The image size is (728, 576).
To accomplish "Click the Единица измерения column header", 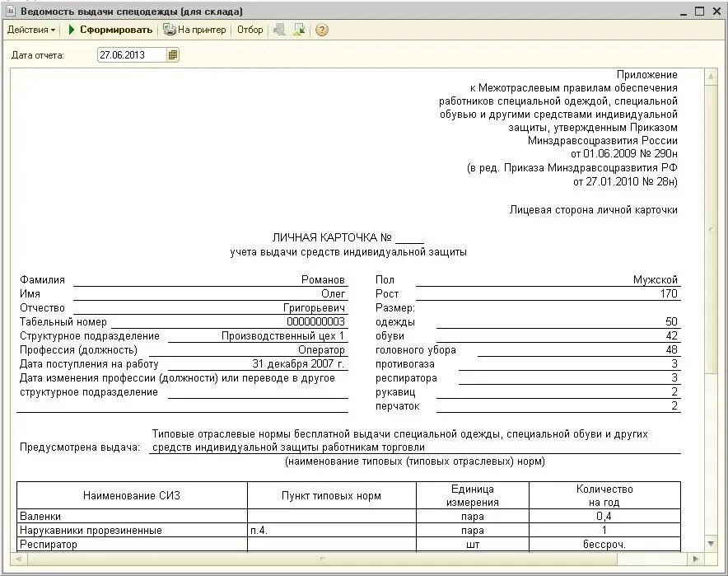I will click(473, 495).
